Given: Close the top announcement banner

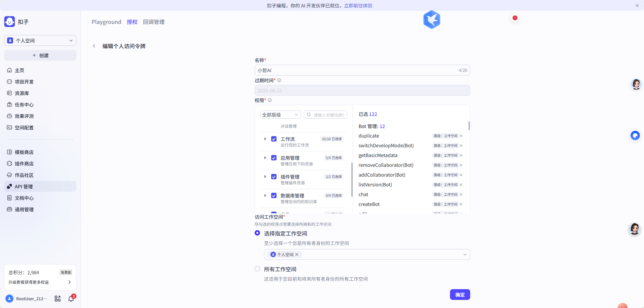Looking at the screenshot, I should point(637,5).
